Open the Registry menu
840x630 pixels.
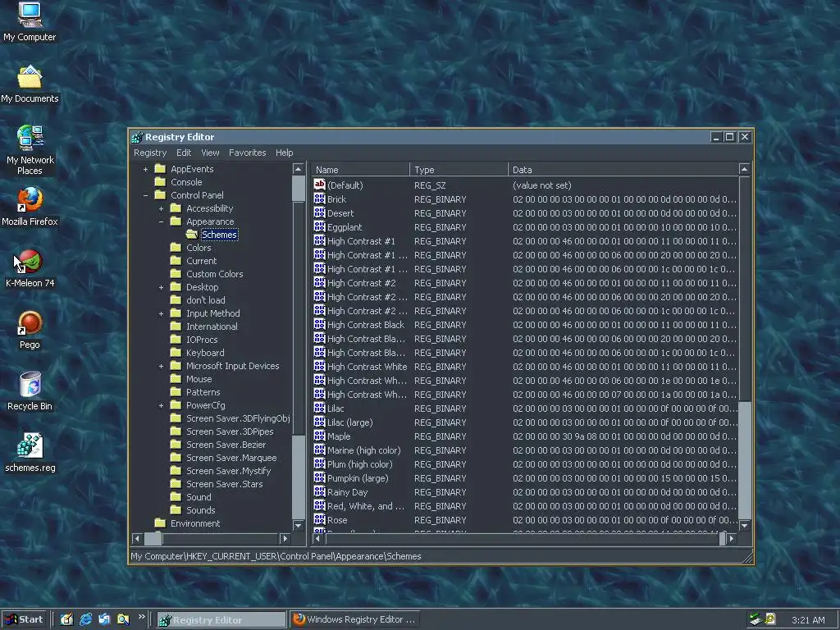pyautogui.click(x=150, y=153)
